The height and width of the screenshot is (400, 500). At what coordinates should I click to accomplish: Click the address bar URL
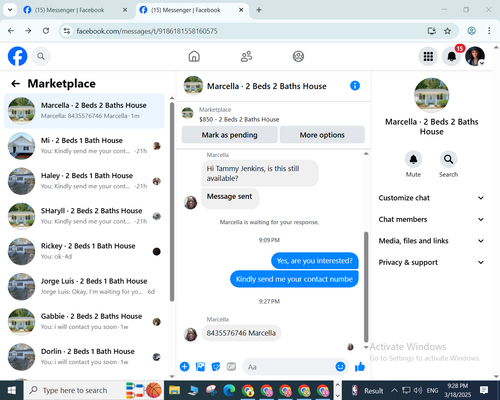(x=147, y=31)
